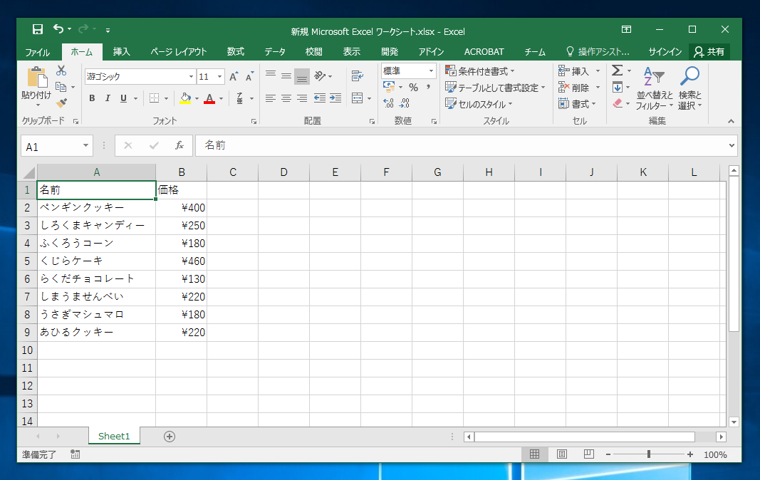Click the Paste clipboard icon
760x480 pixels.
tap(37, 78)
